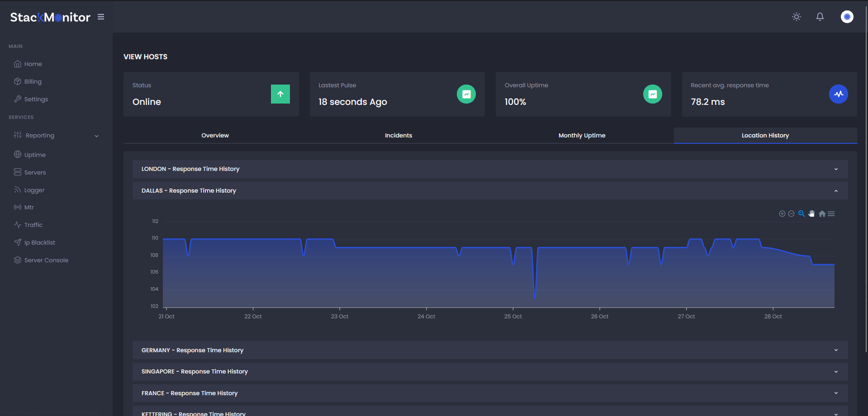Zoom out on the chart
868x416 pixels.
click(x=791, y=213)
